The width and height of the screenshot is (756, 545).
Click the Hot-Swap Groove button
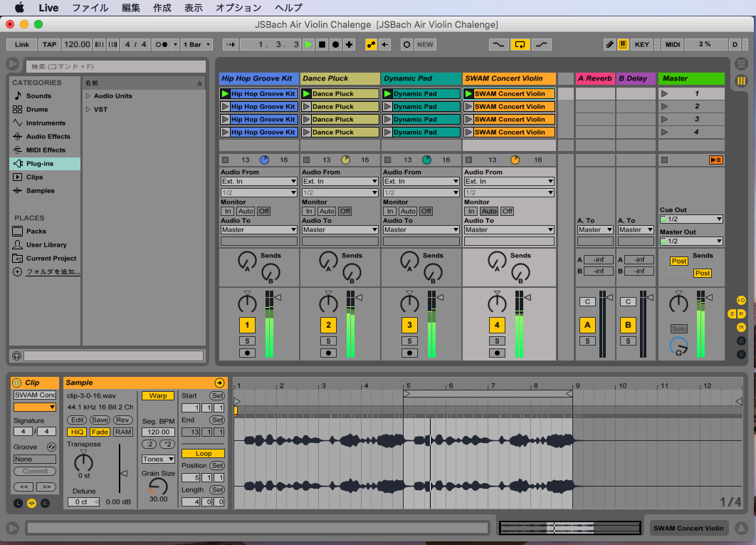51,447
